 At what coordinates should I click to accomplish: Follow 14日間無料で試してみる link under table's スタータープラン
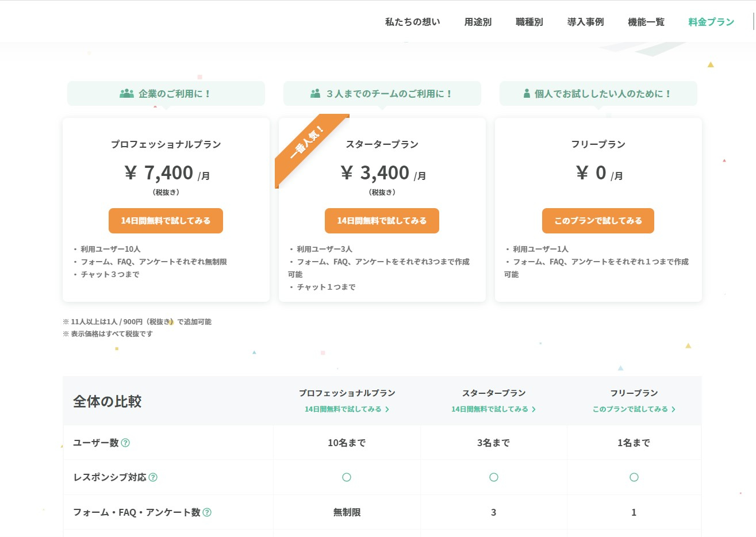pos(493,409)
